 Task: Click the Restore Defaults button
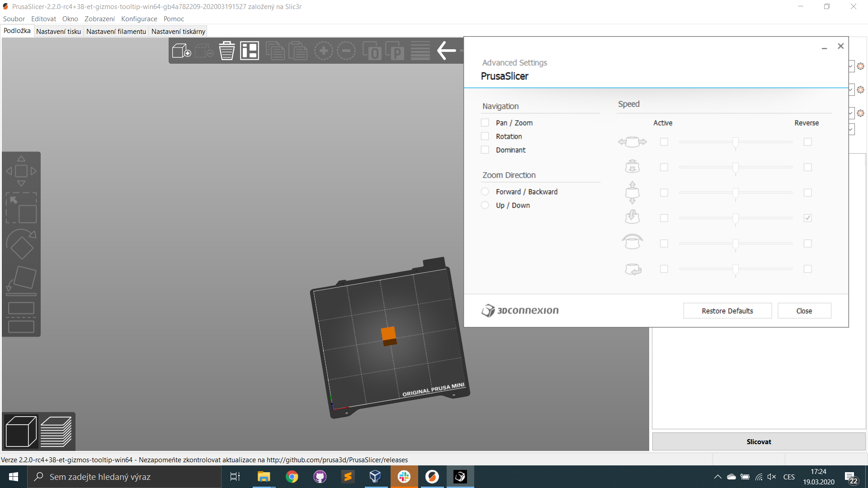tap(727, 311)
